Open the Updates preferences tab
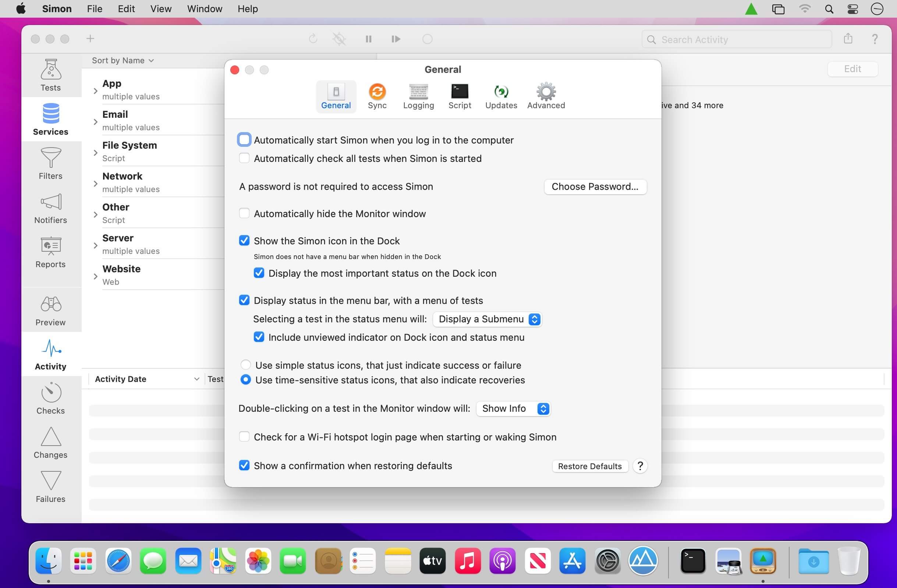The height and width of the screenshot is (588, 897). point(501,96)
